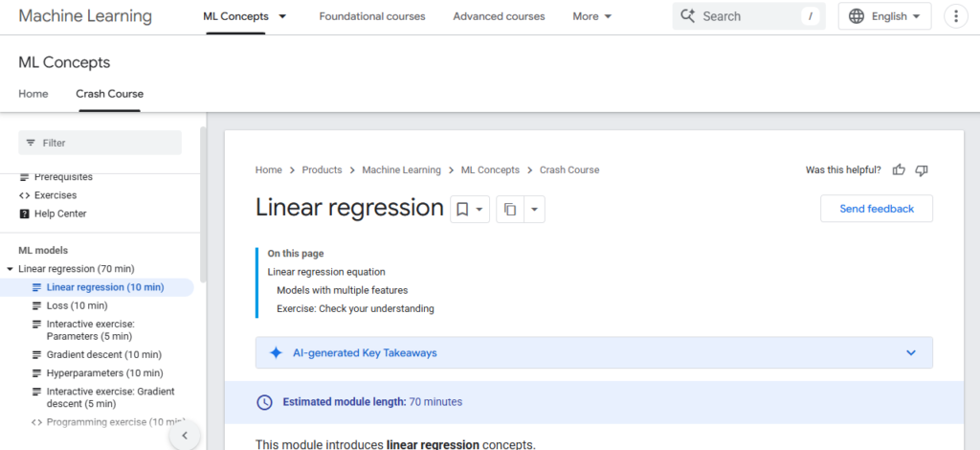Image resolution: width=980 pixels, height=450 pixels.
Task: Open Gradient descent (10 min) lesson
Action: coord(103,354)
